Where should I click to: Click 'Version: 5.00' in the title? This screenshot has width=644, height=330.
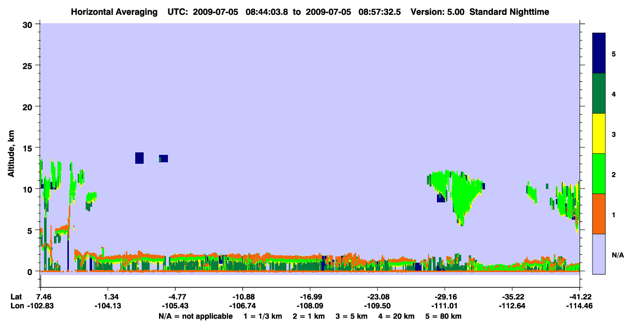[436, 12]
